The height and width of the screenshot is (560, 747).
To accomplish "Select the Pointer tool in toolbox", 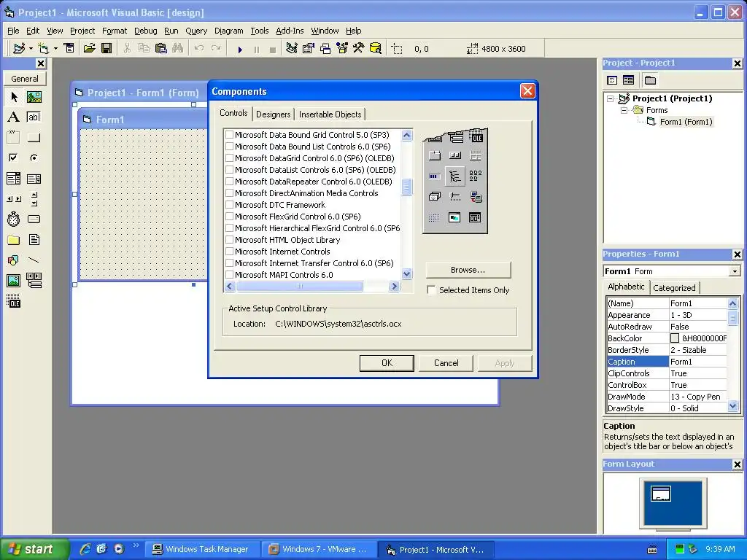I will tap(14, 97).
